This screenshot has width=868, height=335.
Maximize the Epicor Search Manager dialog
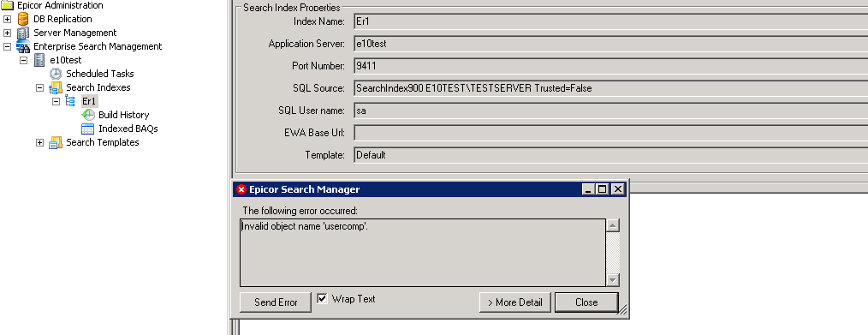tap(603, 189)
